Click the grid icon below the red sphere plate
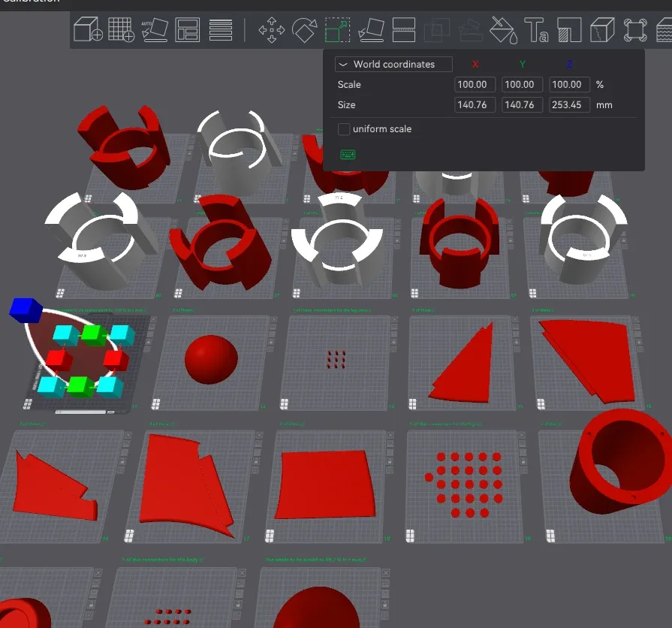 click(156, 403)
